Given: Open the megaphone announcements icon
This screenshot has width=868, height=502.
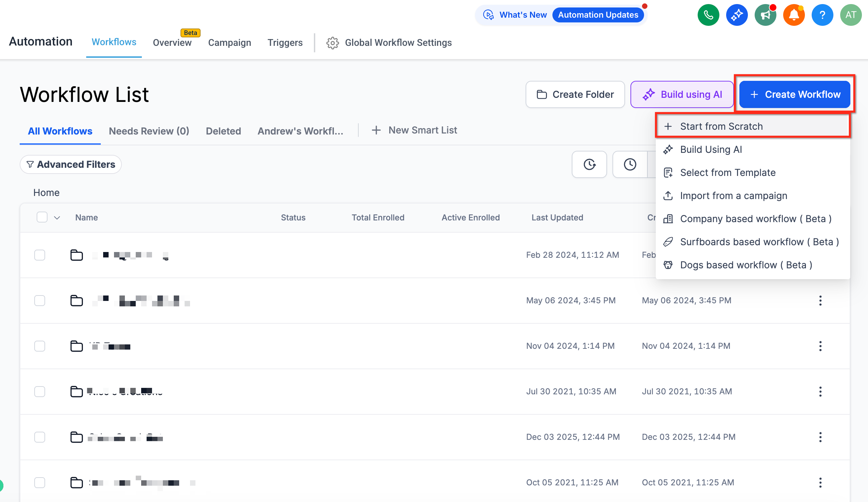Looking at the screenshot, I should tap(765, 15).
